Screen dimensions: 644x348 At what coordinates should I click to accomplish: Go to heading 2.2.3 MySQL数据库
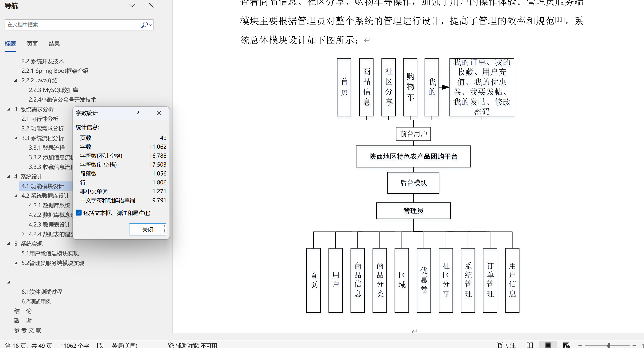click(x=54, y=90)
